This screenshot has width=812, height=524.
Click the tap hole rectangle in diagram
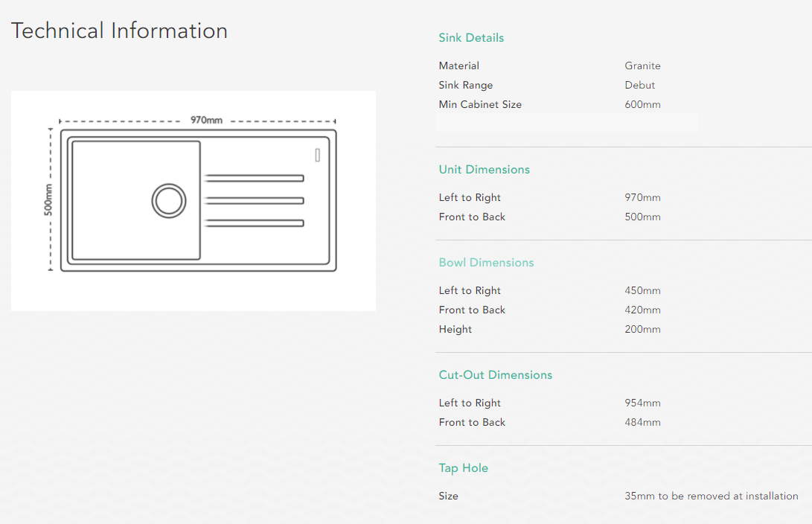(318, 155)
